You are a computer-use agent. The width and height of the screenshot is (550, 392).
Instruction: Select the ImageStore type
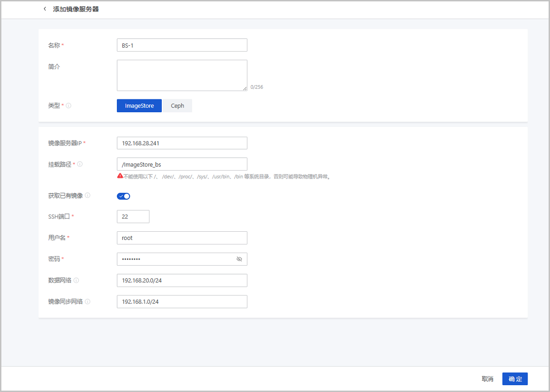pyautogui.click(x=139, y=106)
